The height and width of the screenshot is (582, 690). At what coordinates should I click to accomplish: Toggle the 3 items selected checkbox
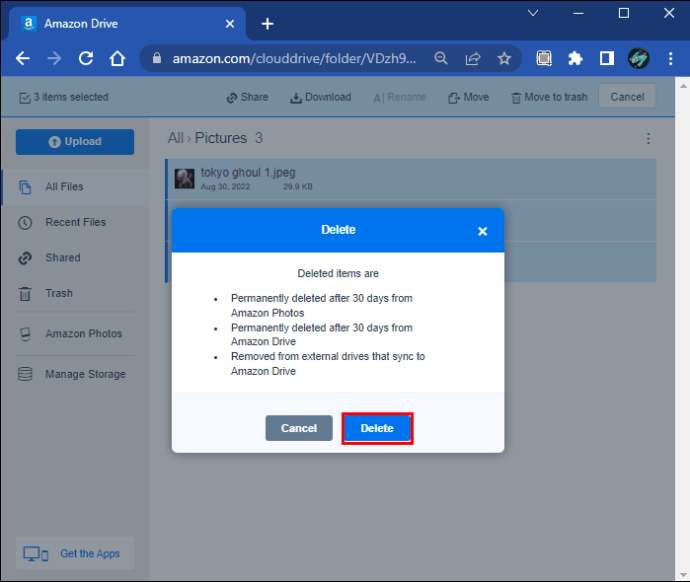[25, 98]
